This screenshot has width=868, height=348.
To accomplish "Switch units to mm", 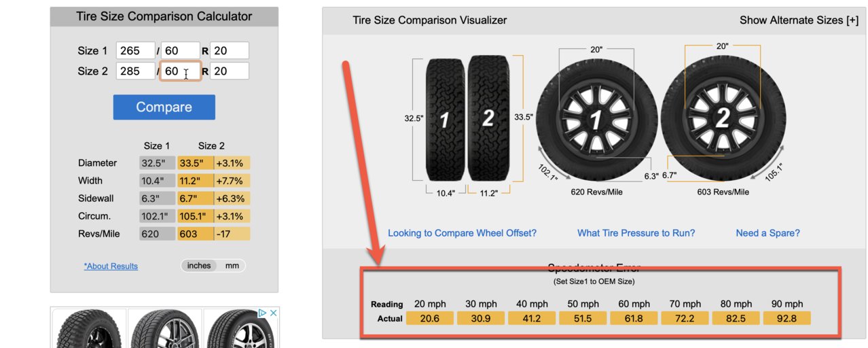I will pos(232,266).
